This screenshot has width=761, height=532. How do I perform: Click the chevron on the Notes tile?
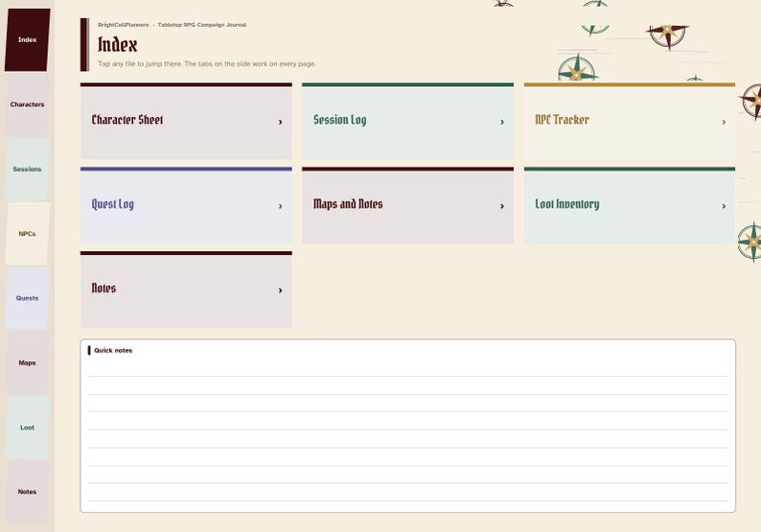pyautogui.click(x=280, y=290)
